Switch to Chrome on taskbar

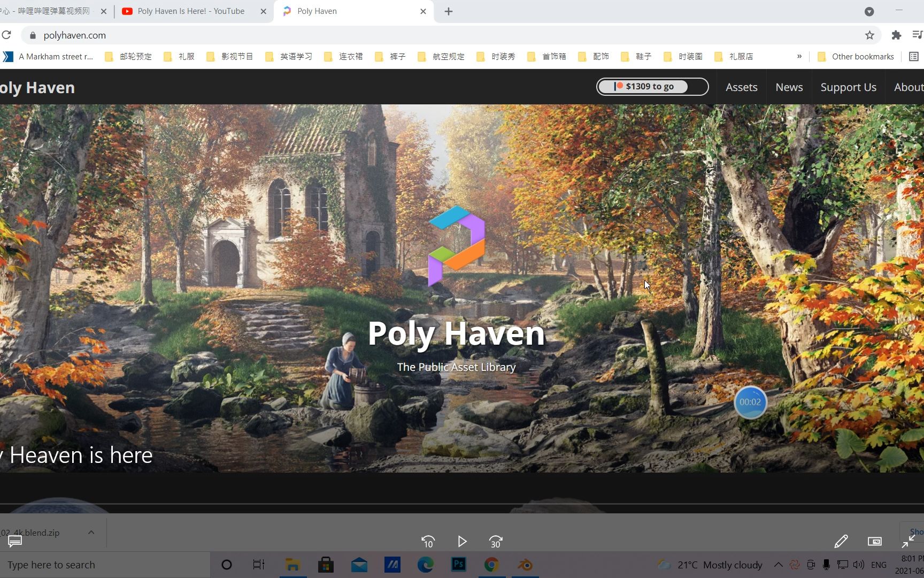pos(491,565)
